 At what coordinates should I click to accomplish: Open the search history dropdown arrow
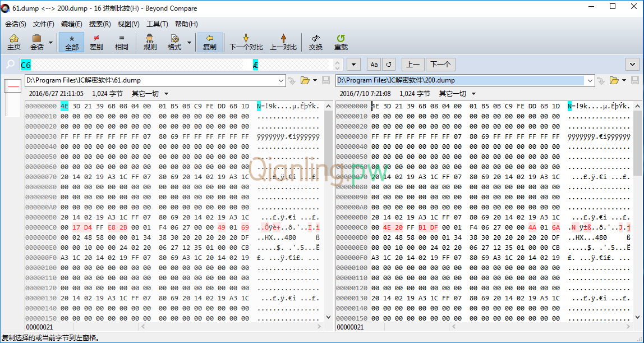click(x=353, y=65)
